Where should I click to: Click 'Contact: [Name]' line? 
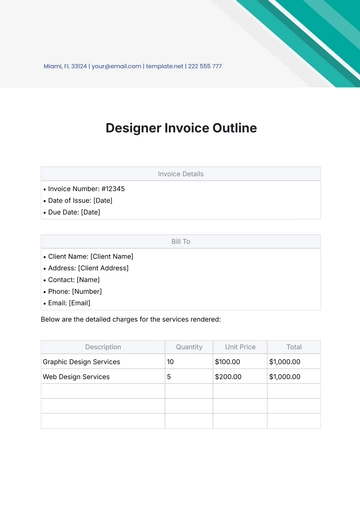72,280
